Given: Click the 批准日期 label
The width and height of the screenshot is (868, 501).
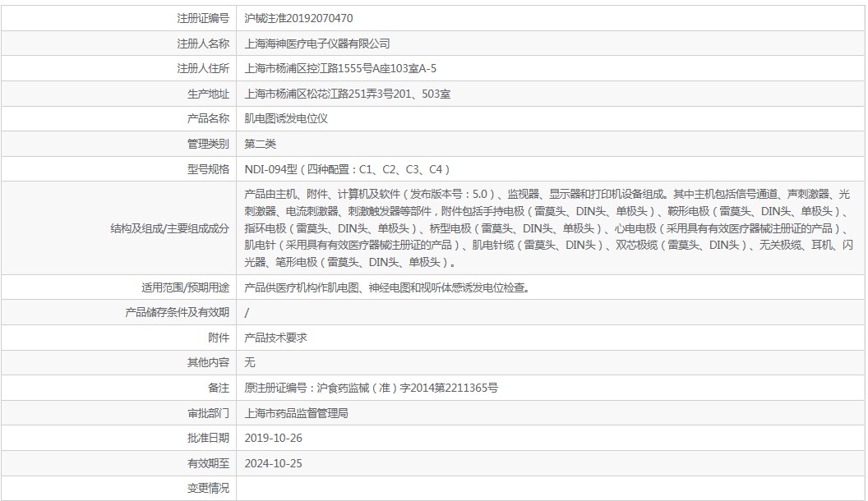Looking at the screenshot, I should point(208,438).
